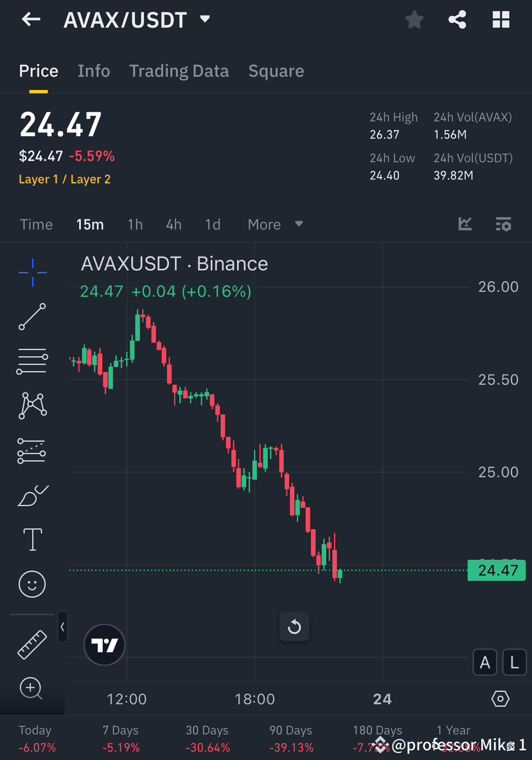
Task: Toggle AVAX/USDT as a favorite star
Action: [x=414, y=19]
